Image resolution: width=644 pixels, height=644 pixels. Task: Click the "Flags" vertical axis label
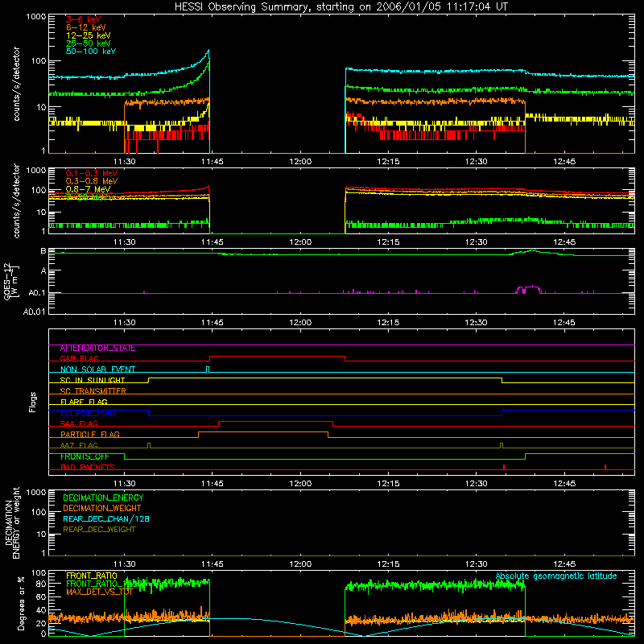pos(33,402)
